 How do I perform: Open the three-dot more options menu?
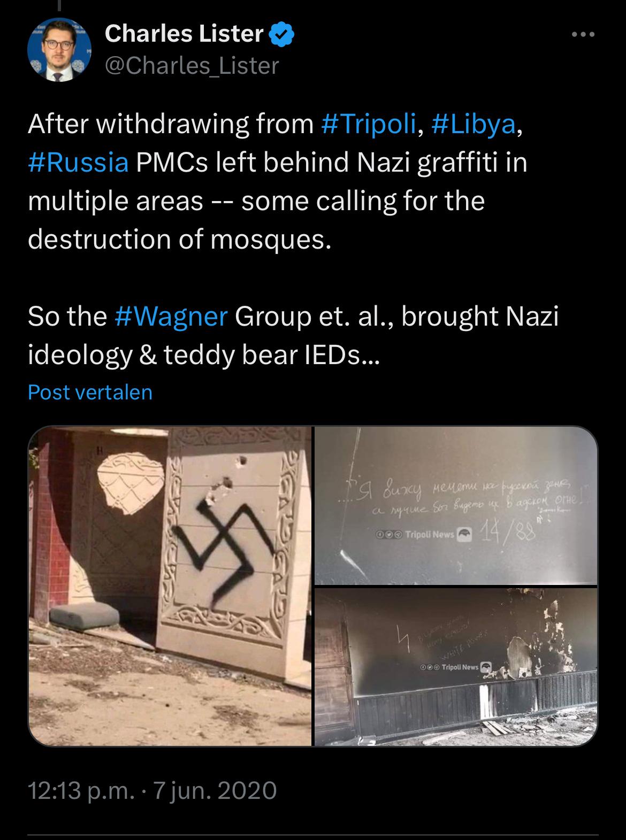tap(583, 35)
